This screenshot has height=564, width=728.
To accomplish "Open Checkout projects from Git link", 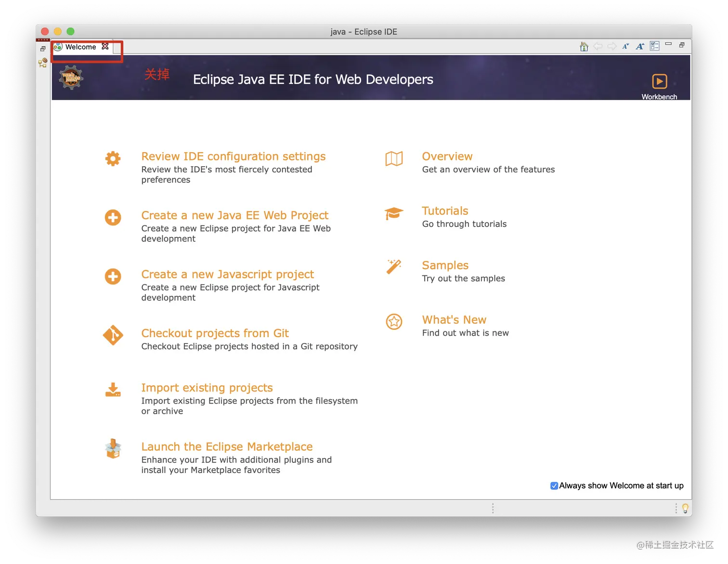I will [x=215, y=333].
